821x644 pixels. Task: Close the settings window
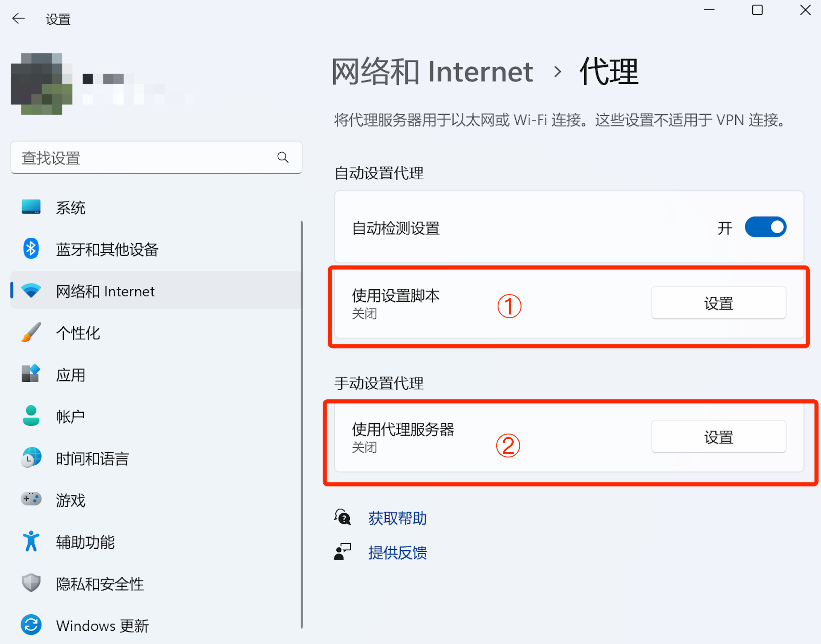tap(805, 10)
